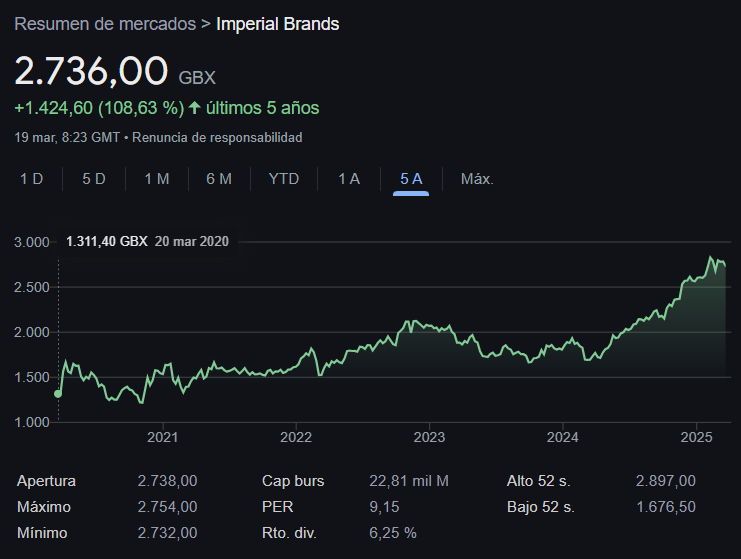Click the 1.500 y-axis label

click(32, 377)
